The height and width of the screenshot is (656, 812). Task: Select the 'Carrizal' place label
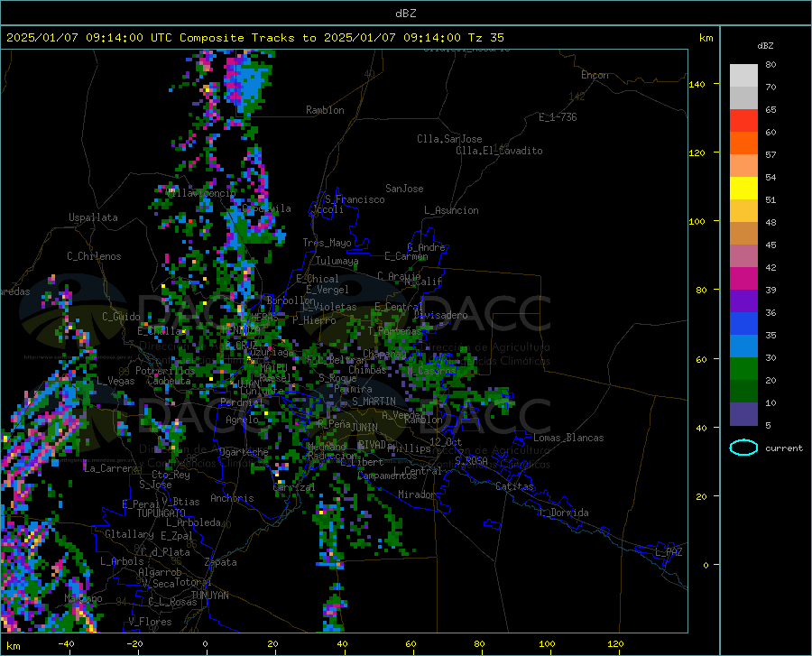pos(293,487)
